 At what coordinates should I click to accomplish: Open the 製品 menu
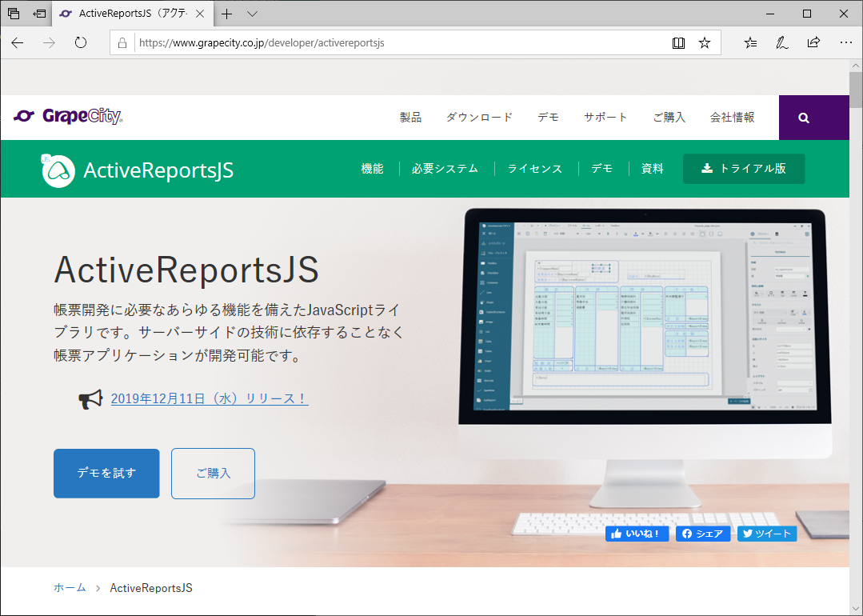(410, 118)
